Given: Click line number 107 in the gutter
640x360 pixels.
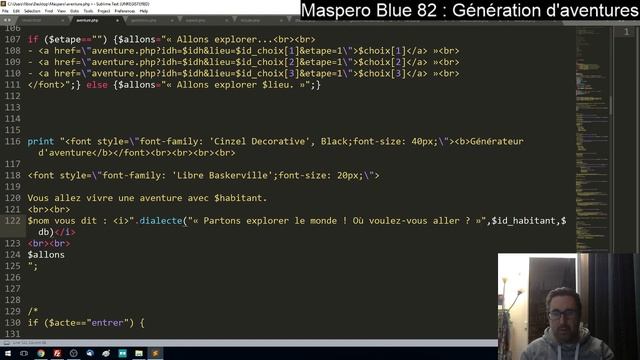Looking at the screenshot, I should (x=13, y=39).
